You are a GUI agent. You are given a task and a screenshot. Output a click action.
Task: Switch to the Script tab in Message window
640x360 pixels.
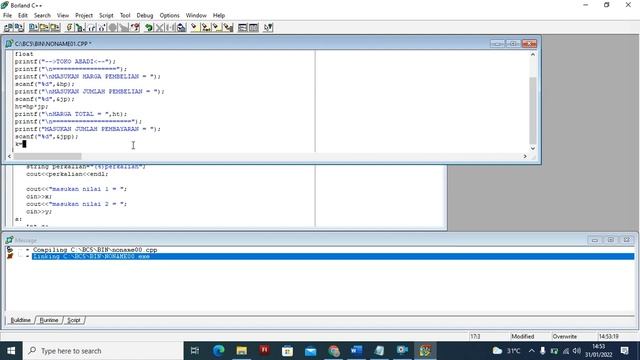coord(74,320)
